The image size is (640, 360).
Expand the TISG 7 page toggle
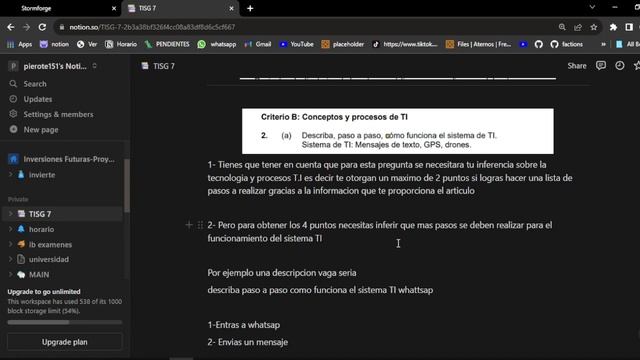coord(11,214)
